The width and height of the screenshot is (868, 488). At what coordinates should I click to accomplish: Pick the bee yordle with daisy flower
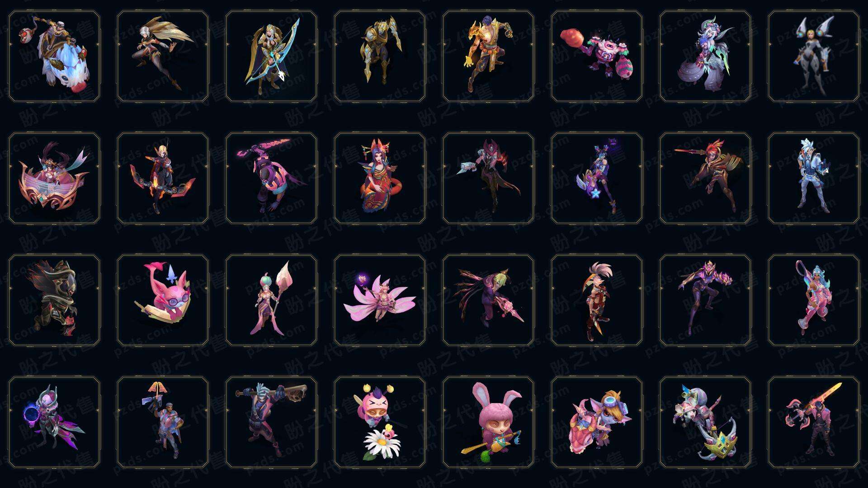[380, 422]
